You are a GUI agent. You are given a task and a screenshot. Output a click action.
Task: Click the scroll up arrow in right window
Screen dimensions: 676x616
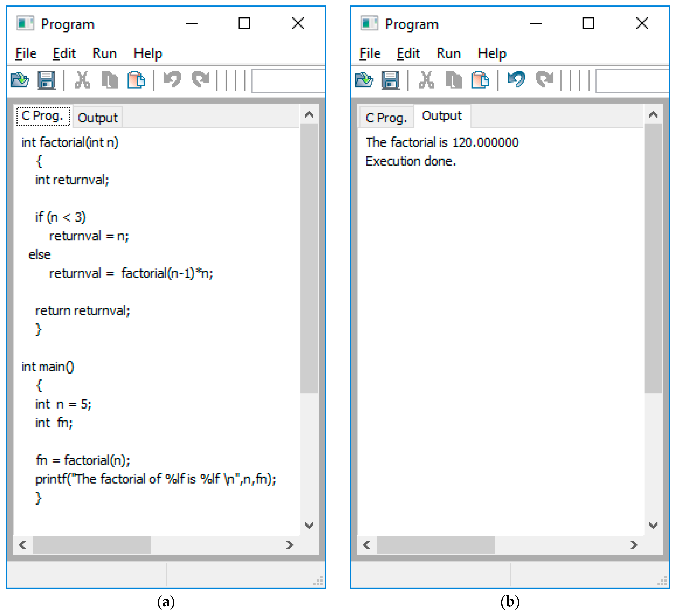tap(653, 115)
